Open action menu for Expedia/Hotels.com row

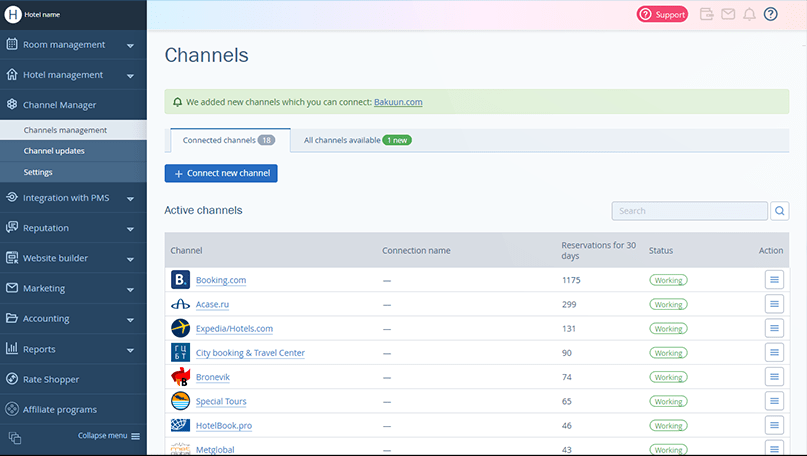click(774, 328)
